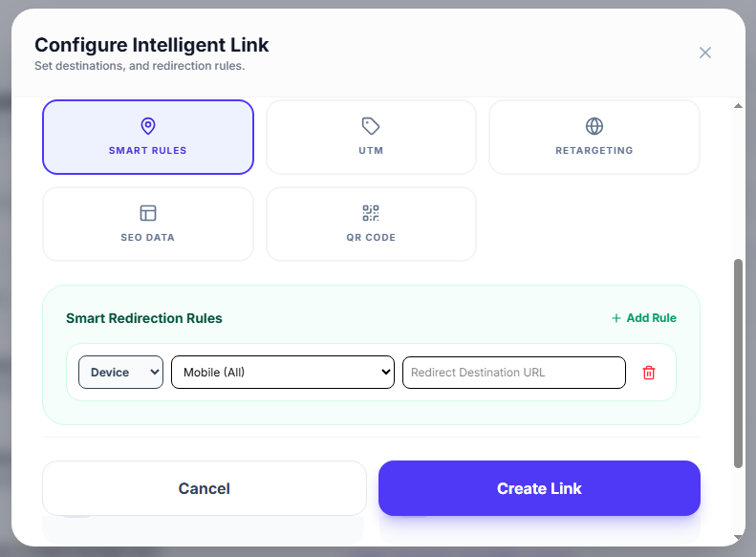
Task: Delete the rule with the red trash icon
Action: pyautogui.click(x=649, y=373)
